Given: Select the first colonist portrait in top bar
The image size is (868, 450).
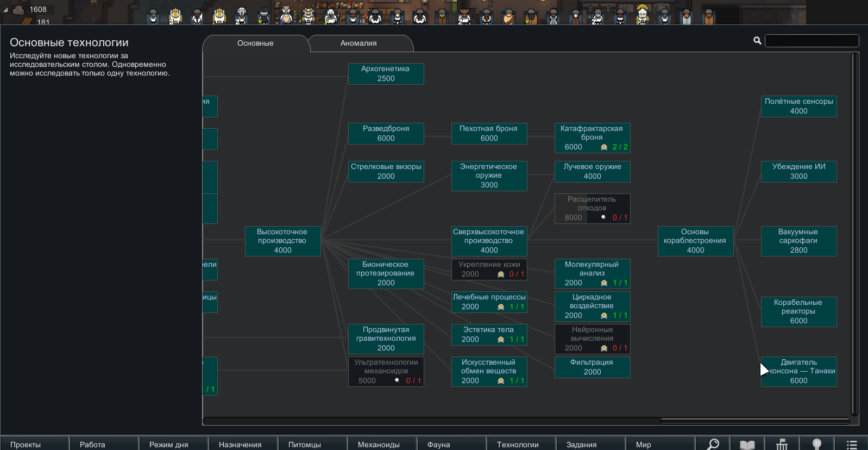Looking at the screenshot, I should click(x=153, y=16).
